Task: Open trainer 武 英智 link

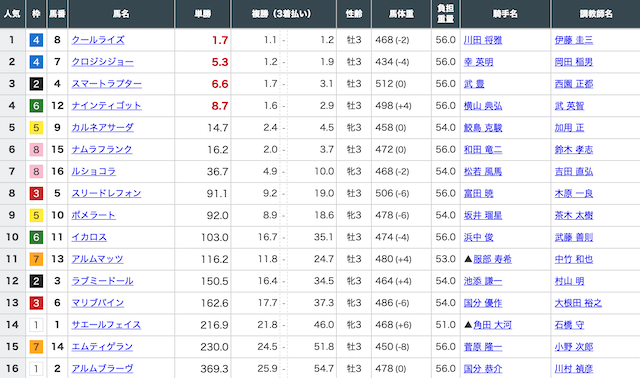Action: coord(569,106)
